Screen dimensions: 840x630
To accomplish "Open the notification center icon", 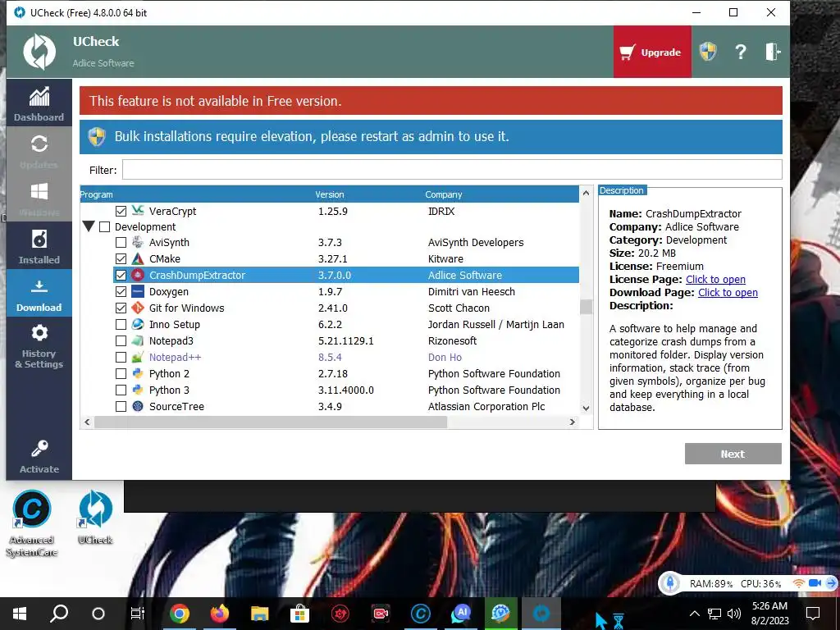I will [813, 614].
